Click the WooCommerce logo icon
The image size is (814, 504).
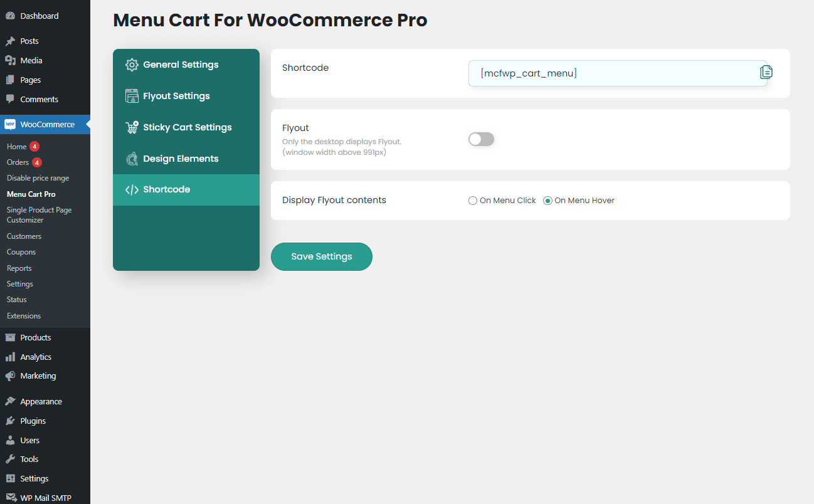click(x=10, y=124)
